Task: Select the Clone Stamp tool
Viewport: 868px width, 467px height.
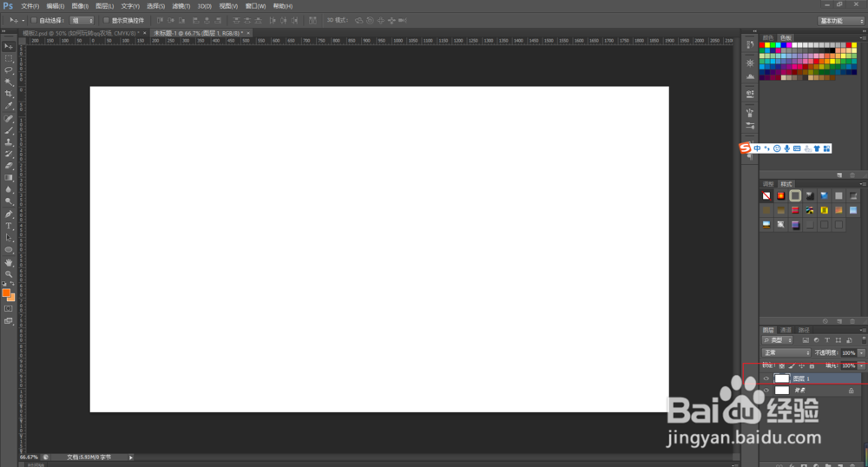Action: (9, 142)
